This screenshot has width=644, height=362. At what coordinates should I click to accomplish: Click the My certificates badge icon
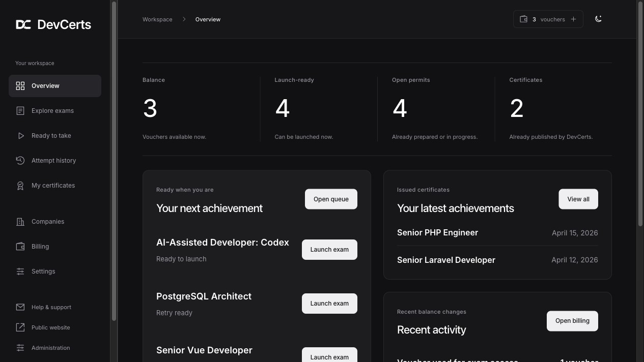pyautogui.click(x=20, y=186)
